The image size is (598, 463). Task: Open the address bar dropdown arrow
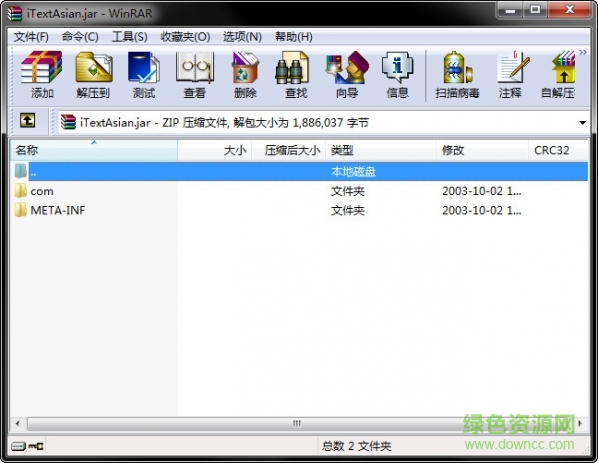(x=582, y=122)
